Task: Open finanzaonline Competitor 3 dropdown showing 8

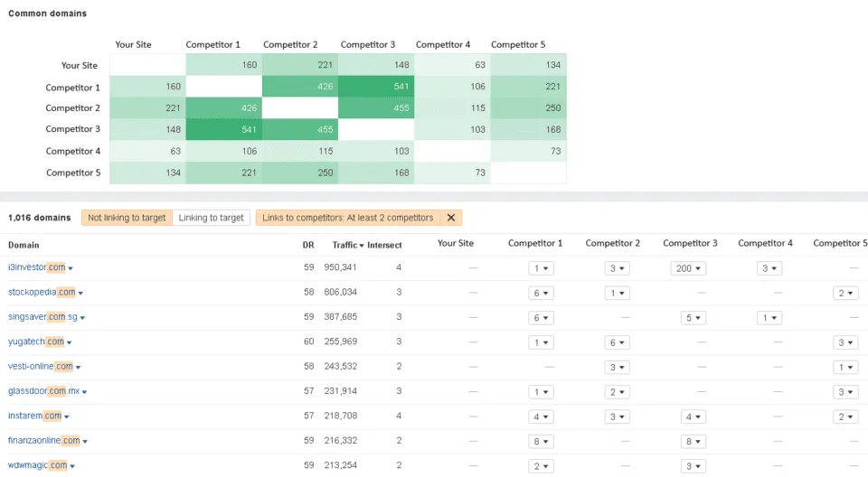Action: click(x=693, y=442)
